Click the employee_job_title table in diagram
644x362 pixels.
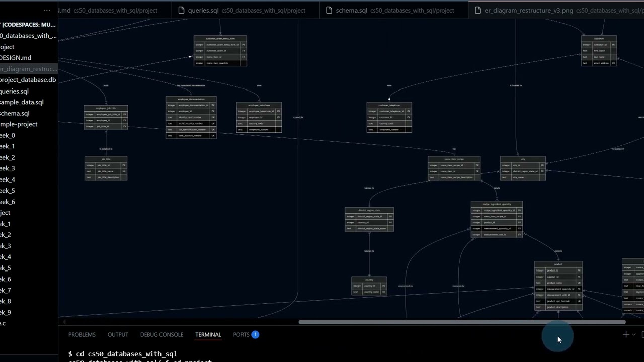pos(106,117)
